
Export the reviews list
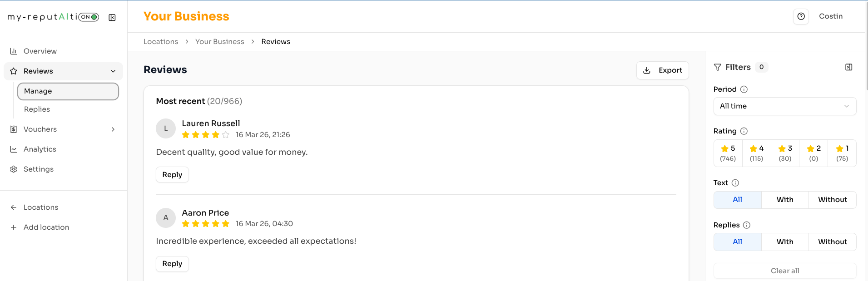tap(662, 70)
